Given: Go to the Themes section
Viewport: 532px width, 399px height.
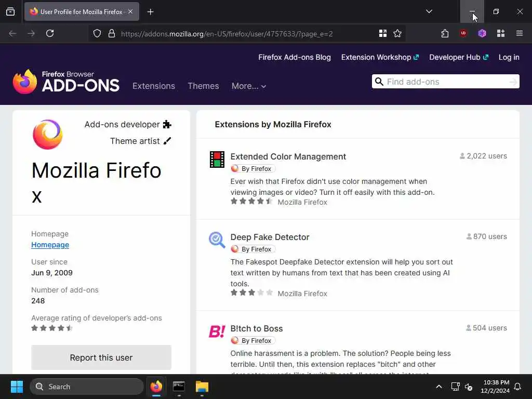Looking at the screenshot, I should (x=203, y=86).
